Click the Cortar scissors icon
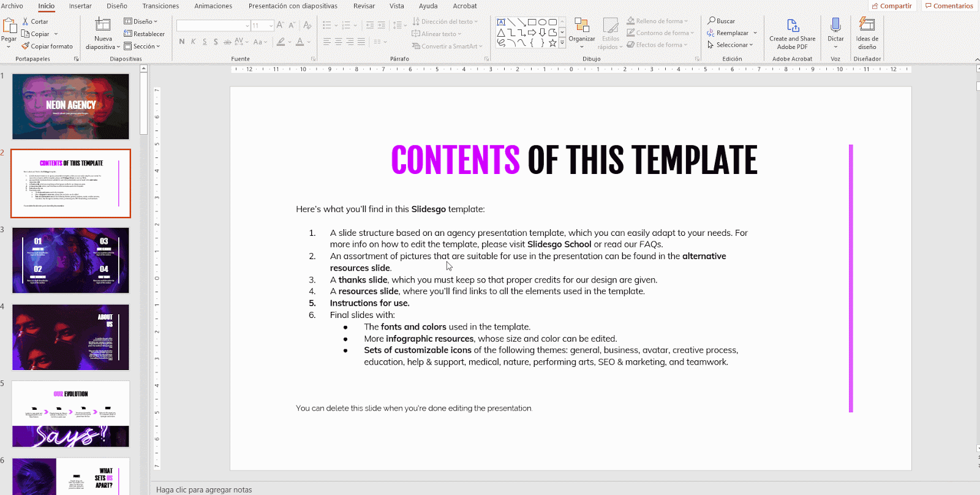 tap(25, 21)
